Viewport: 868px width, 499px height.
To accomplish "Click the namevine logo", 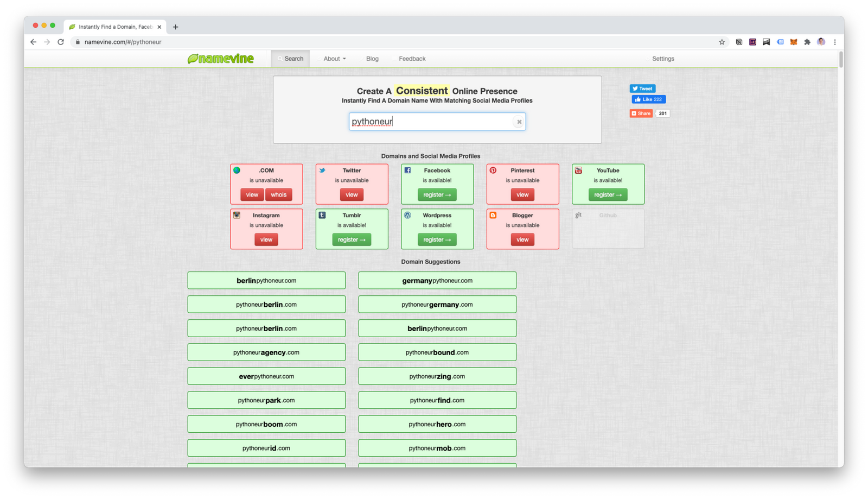I will [x=220, y=59].
